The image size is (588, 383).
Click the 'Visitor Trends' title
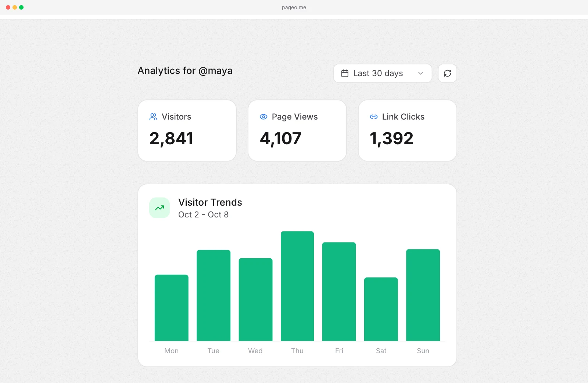(210, 202)
